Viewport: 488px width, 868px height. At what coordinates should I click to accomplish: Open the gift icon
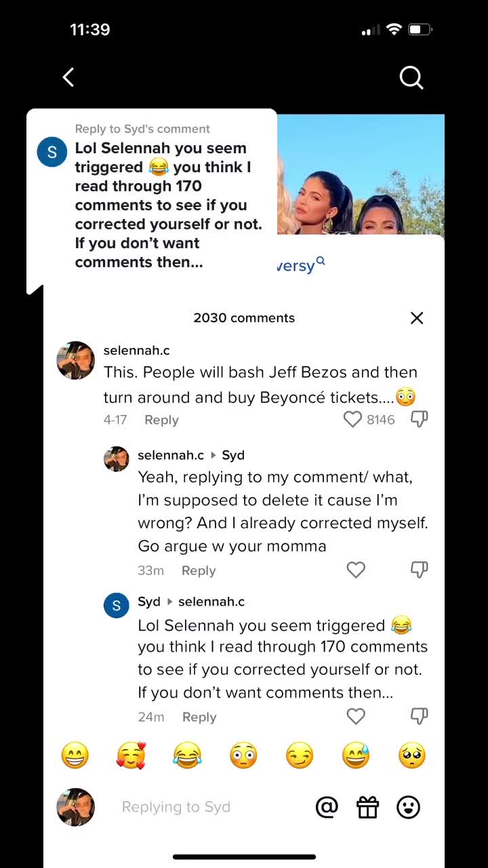point(367,807)
